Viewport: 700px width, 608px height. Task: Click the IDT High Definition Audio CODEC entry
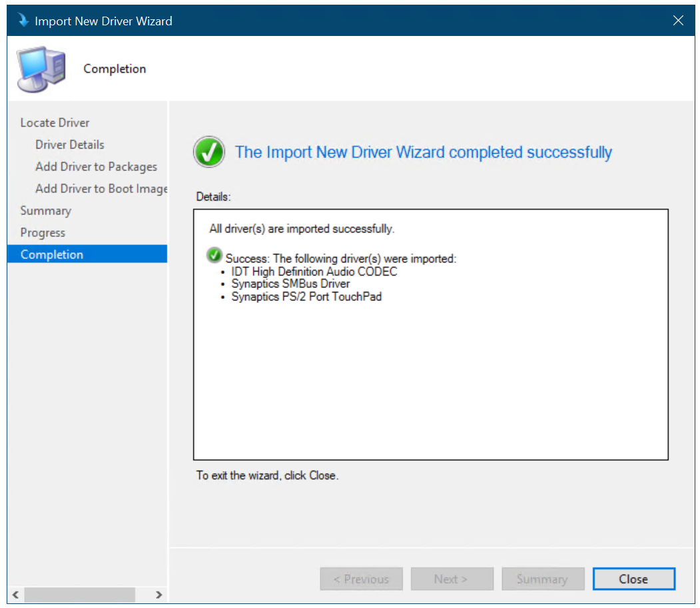[314, 271]
